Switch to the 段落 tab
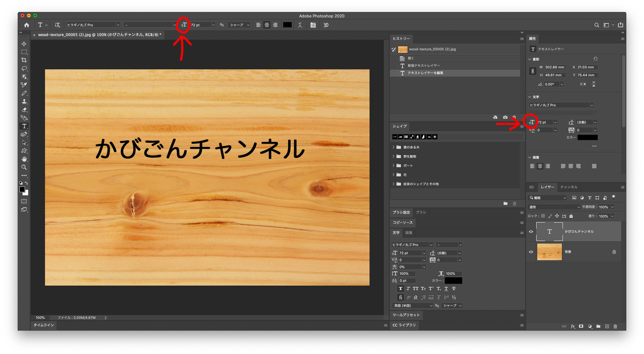Image resolution: width=644 pixels, height=354 pixels. point(409,233)
